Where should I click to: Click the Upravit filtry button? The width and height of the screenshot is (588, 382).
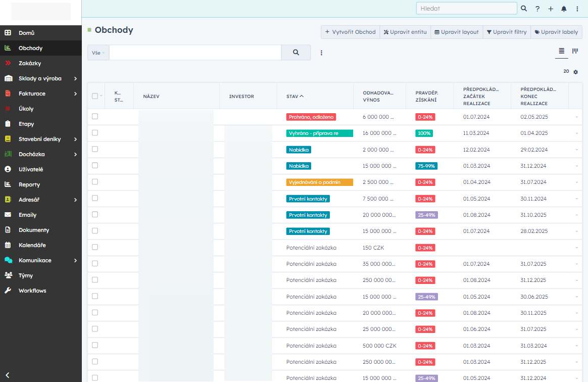pos(507,32)
